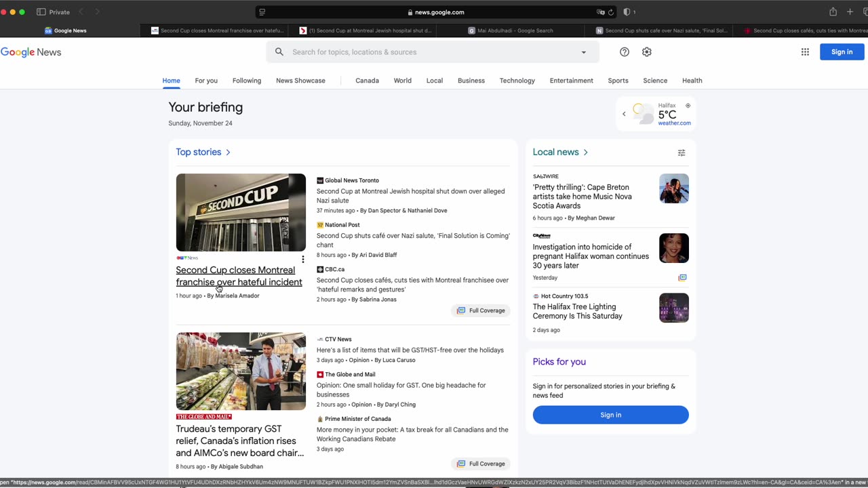
Task: Open the Local section
Action: coord(435,81)
